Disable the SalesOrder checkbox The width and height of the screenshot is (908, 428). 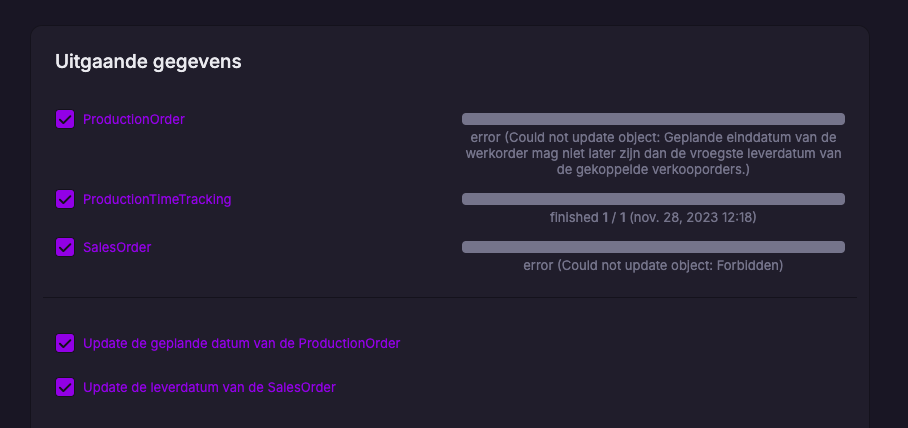[65, 247]
